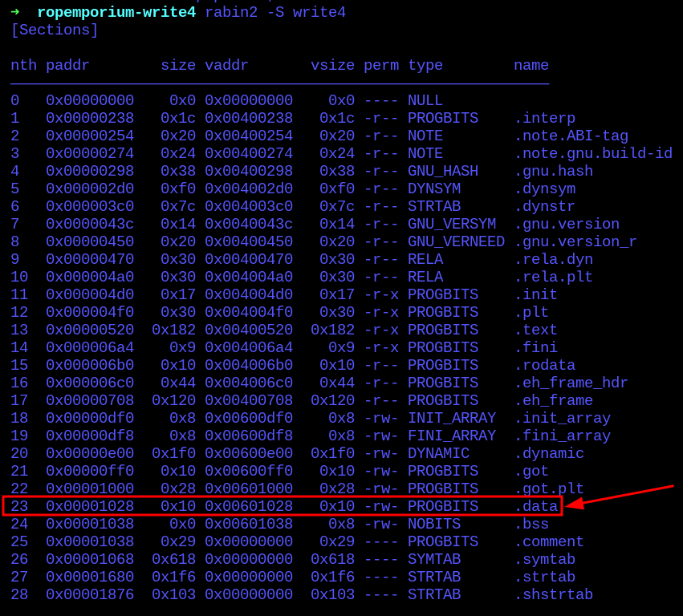Viewport: 683px width, 616px height.
Task: Click the INIT_ARRAY type entry
Action: point(452,419)
